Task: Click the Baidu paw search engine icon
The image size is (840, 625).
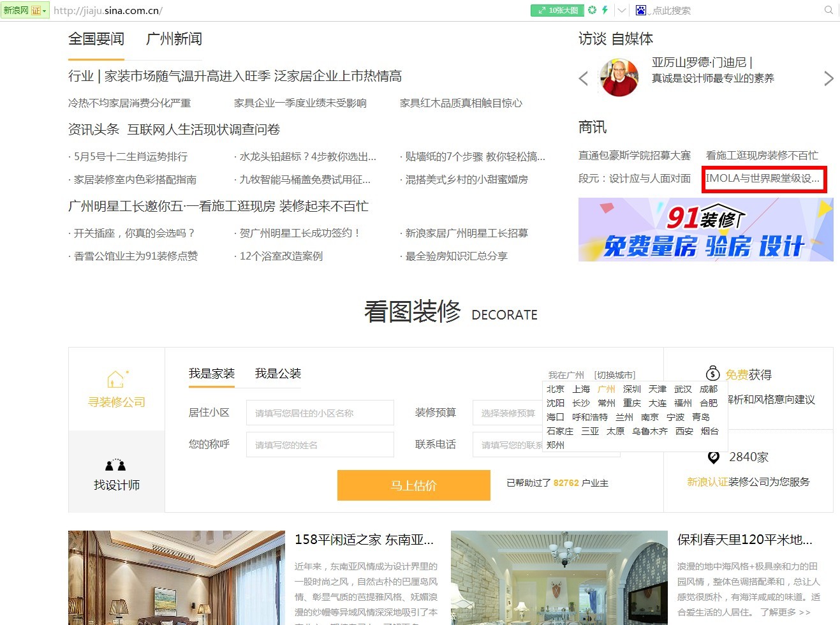Action: pos(640,10)
